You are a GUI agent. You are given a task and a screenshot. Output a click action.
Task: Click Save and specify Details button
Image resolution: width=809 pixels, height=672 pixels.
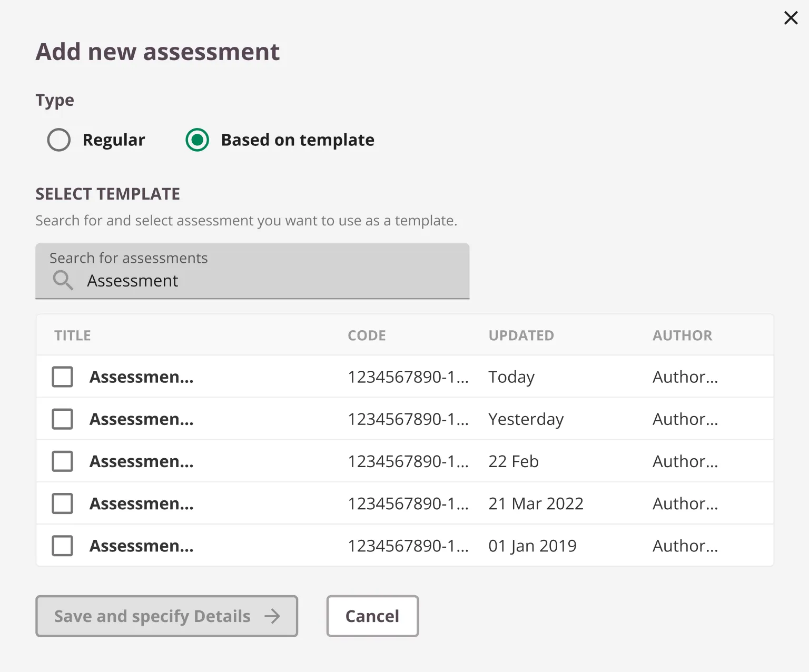pos(166,616)
